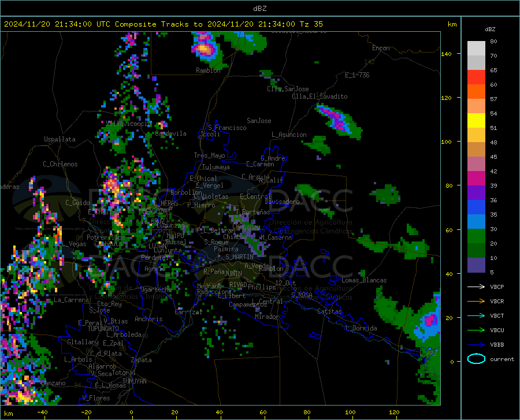Click the L_Dormida map label
This screenshot has height=420, width=520.
361,328
